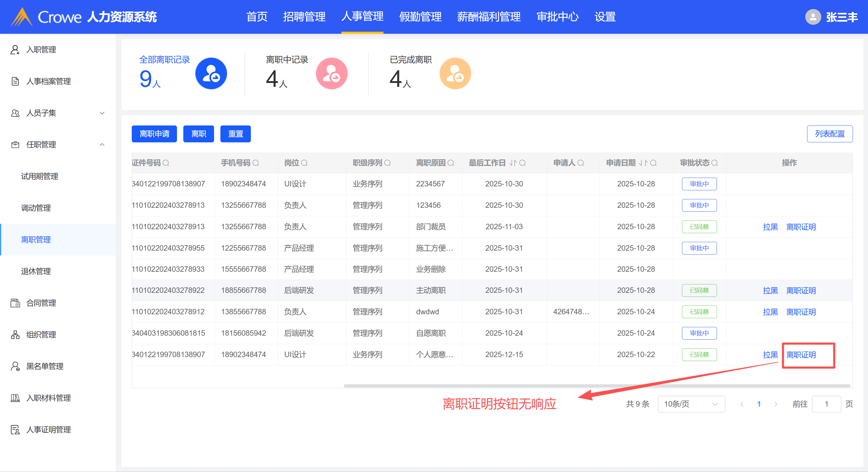Screen dimensions: 868x472
Task: Click the orange 已完成离职 circle icon
Action: 455,74
